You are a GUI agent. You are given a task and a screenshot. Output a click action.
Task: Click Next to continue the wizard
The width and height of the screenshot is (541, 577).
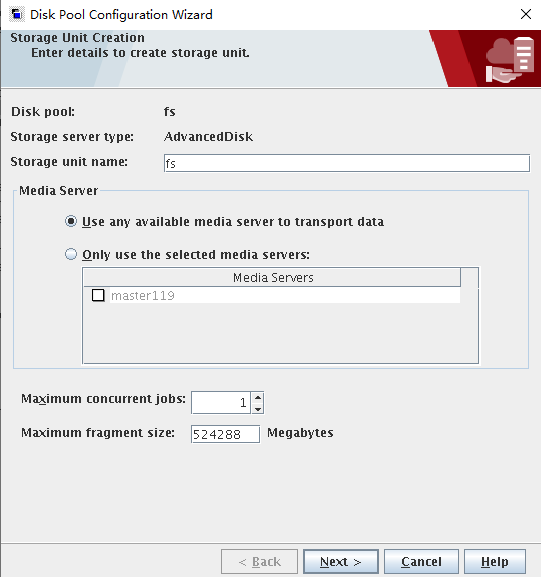click(x=341, y=562)
